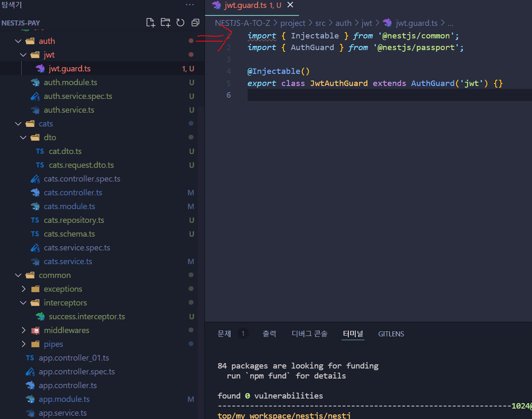This screenshot has width=532, height=419.
Task: Click "found 0 vulnerabilities" in terminal output
Action: pos(270,396)
